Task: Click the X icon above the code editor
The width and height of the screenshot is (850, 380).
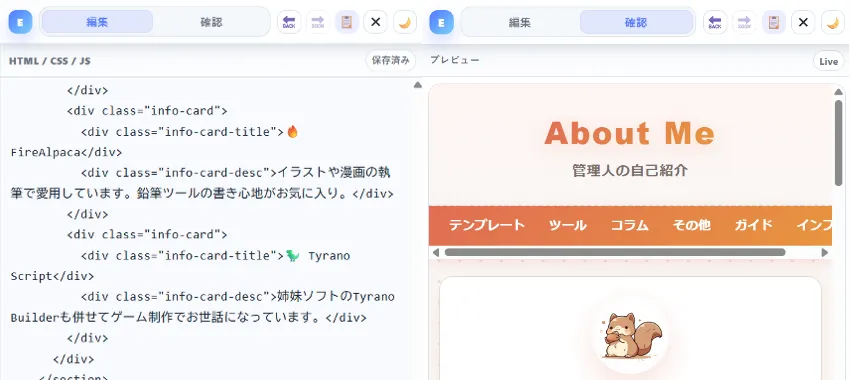Action: click(376, 22)
